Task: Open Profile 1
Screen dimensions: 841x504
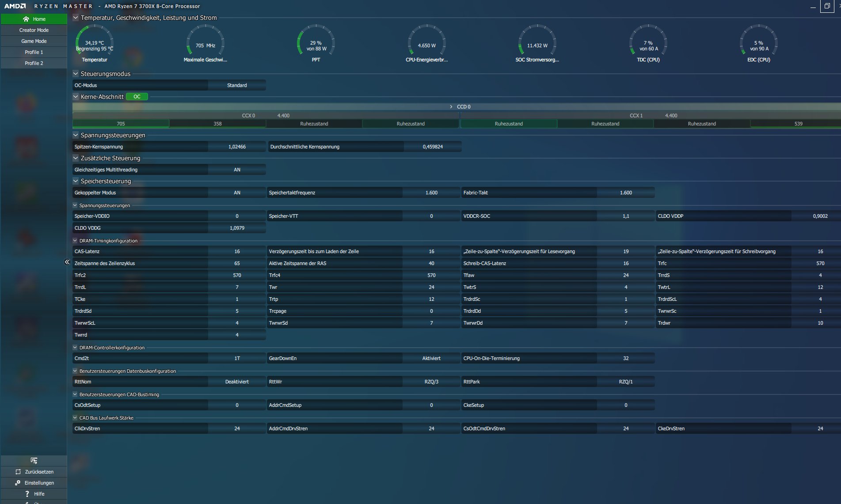Action: (34, 52)
